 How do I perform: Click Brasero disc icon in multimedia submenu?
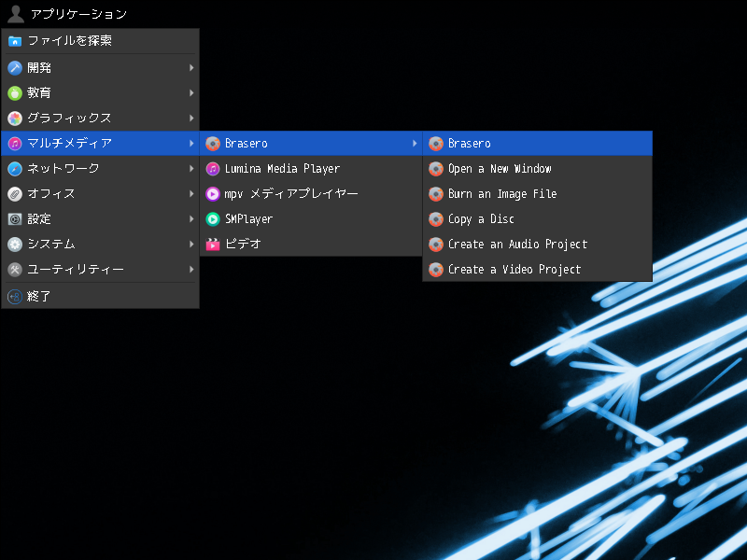[x=213, y=144]
